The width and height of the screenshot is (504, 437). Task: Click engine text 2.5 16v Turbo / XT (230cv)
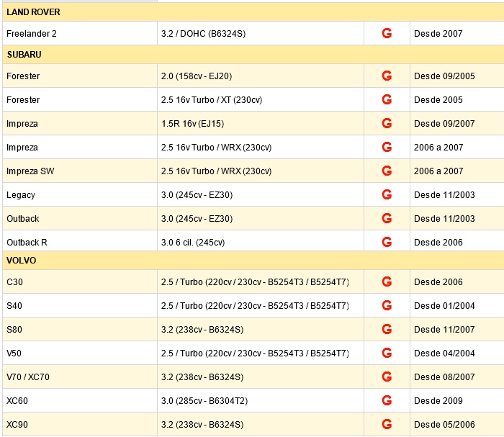click(x=212, y=100)
